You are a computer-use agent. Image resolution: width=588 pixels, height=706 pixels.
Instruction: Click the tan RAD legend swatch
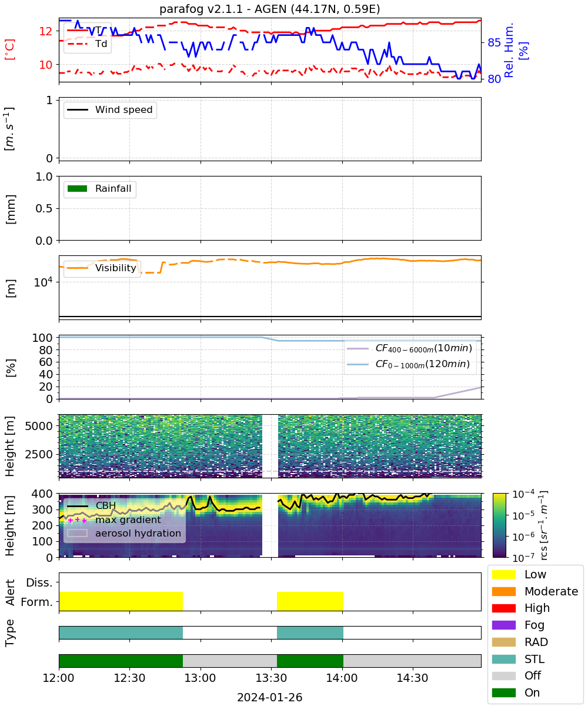click(504, 642)
